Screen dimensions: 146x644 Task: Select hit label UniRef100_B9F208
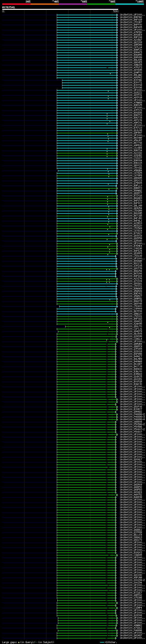click(131, 37)
